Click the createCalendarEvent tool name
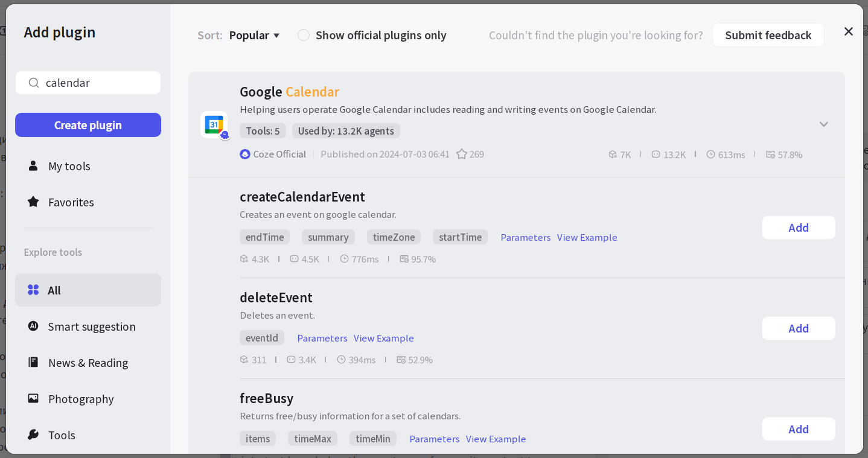 [302, 197]
